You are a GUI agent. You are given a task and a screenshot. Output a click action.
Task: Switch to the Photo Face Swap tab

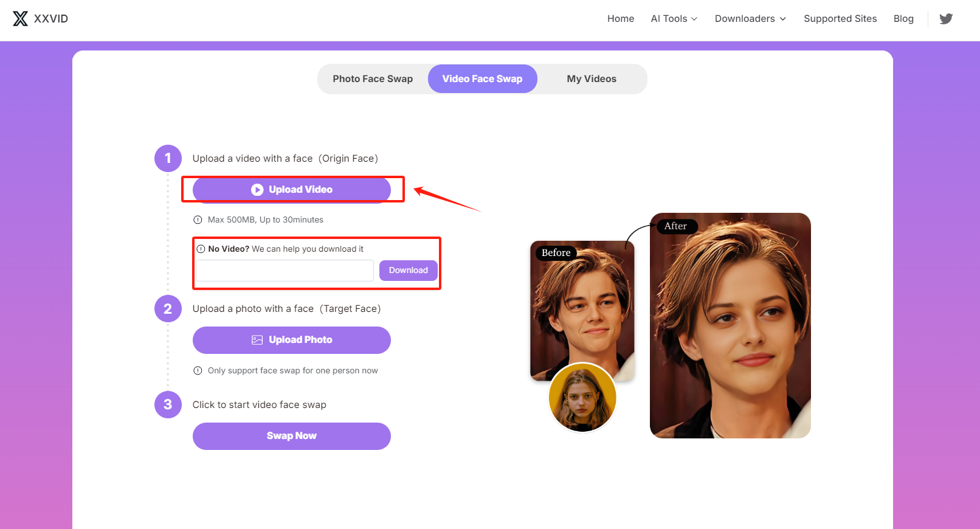pos(373,79)
